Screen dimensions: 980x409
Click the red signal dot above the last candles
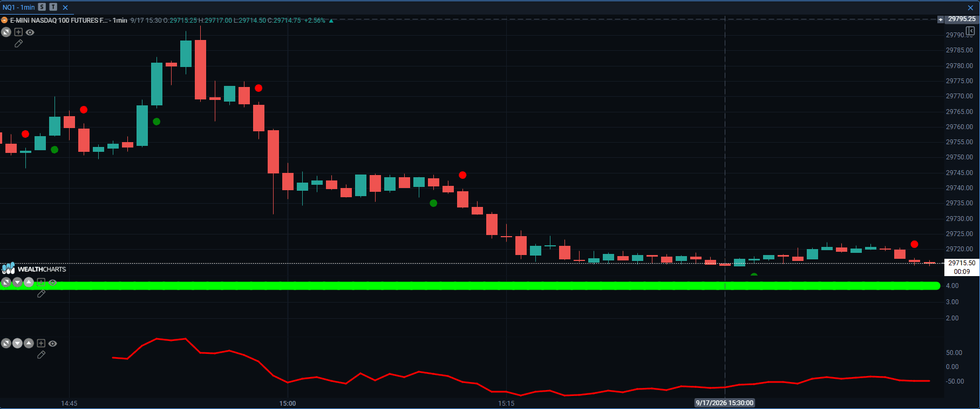(914, 244)
